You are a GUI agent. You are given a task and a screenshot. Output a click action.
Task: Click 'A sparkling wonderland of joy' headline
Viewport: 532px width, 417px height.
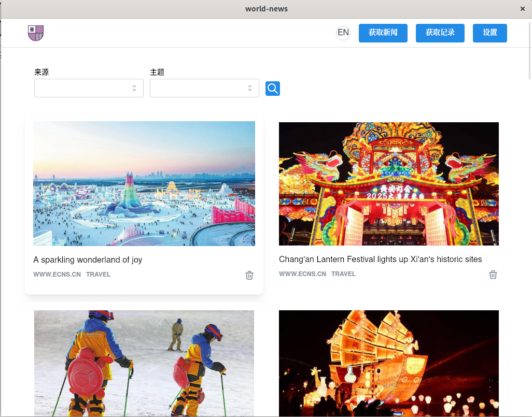coord(88,260)
